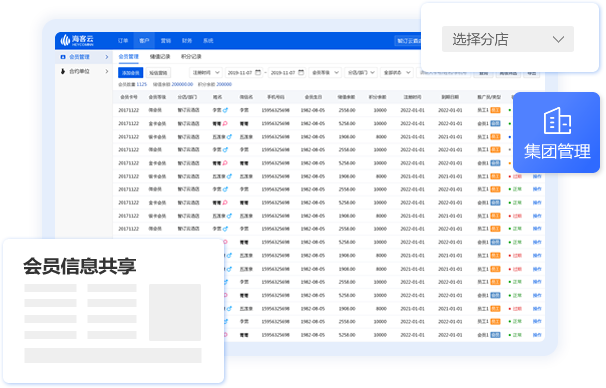The height and width of the screenshot is (388, 606).
Task: Click the 操作 link in the last table row
Action: click(x=537, y=335)
